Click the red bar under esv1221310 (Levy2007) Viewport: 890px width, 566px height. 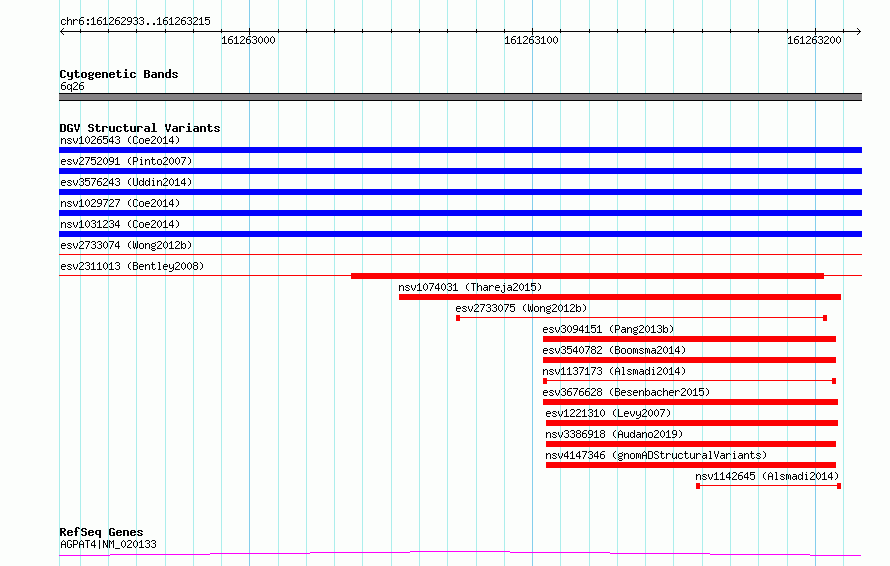pyautogui.click(x=692, y=423)
